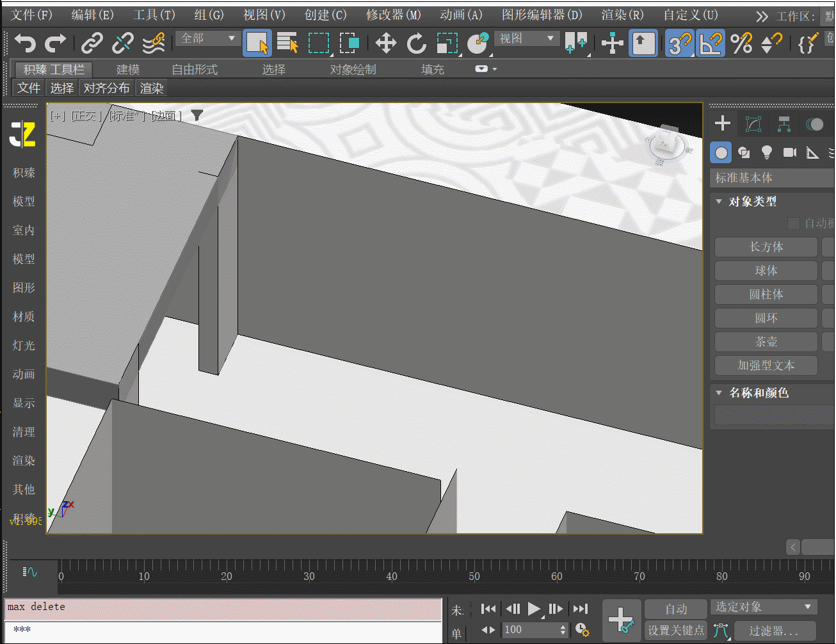Open the 修改器(M) menu
The image size is (836, 644).
393,15
